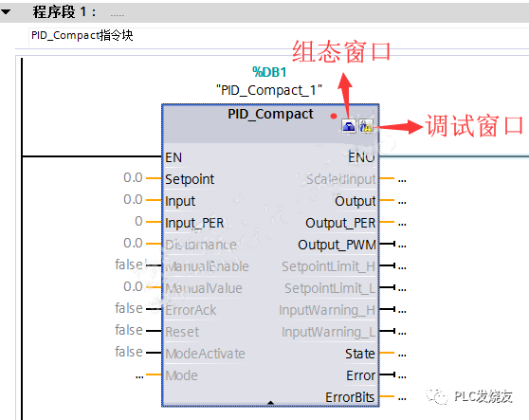Select the InputWarning_H parameter label

click(327, 310)
